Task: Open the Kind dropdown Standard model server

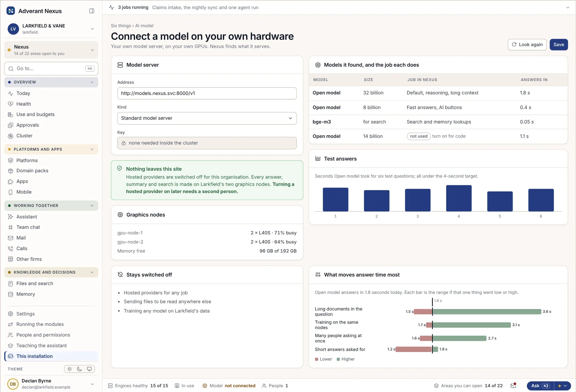Action: [207, 118]
